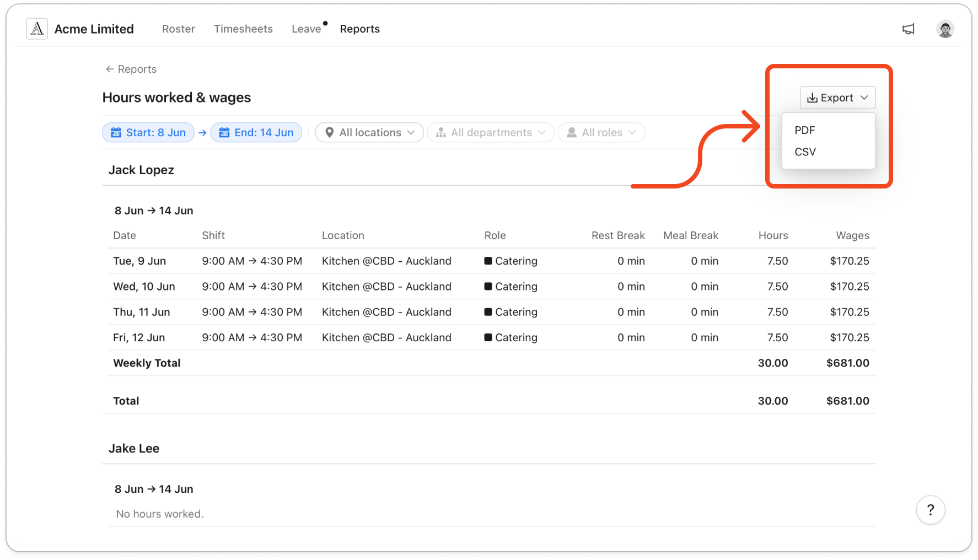Open the user profile avatar
Screen dimensions: 978x560
945,29
